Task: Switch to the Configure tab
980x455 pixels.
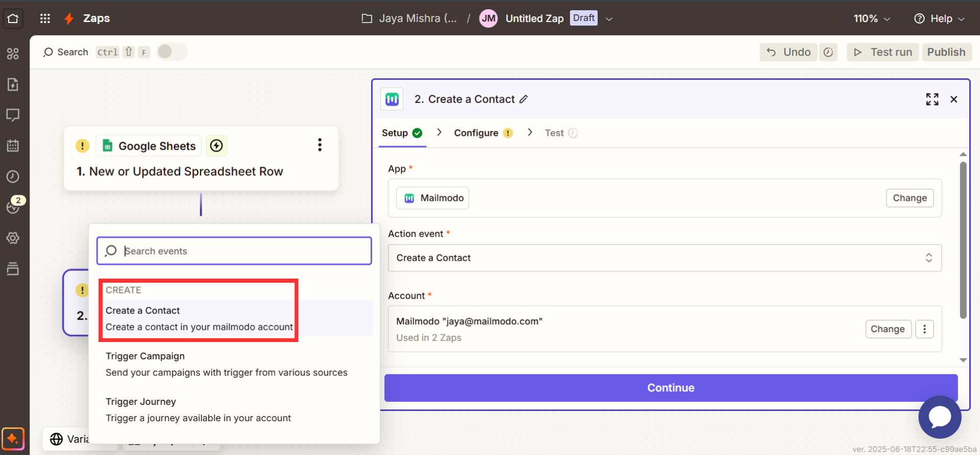Action: click(483, 133)
